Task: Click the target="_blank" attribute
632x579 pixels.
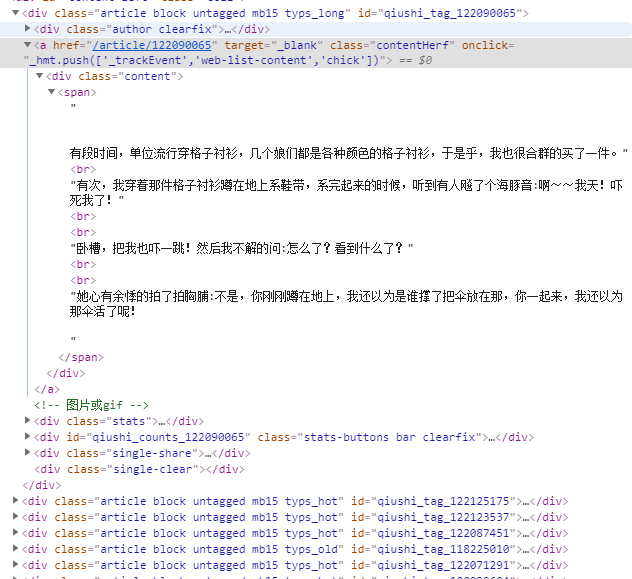Action: (x=274, y=45)
